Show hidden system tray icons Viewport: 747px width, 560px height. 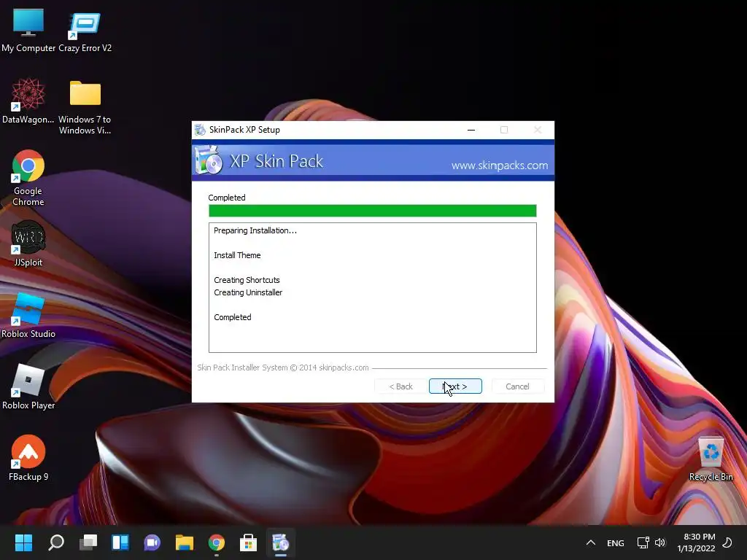(591, 542)
